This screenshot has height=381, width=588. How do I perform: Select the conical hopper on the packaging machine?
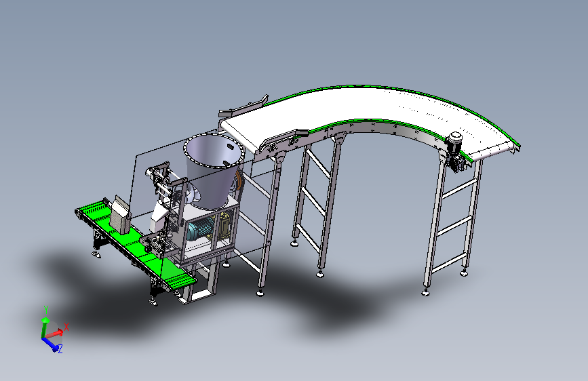tap(214, 171)
